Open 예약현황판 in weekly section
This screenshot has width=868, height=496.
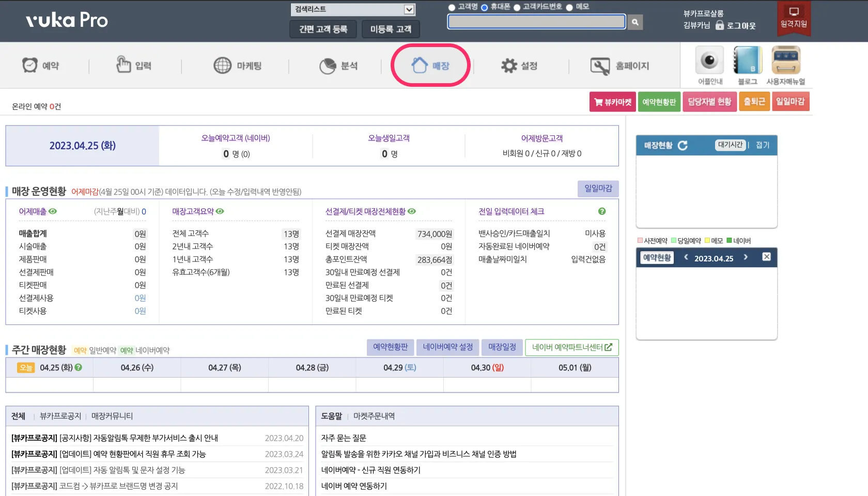(x=390, y=347)
